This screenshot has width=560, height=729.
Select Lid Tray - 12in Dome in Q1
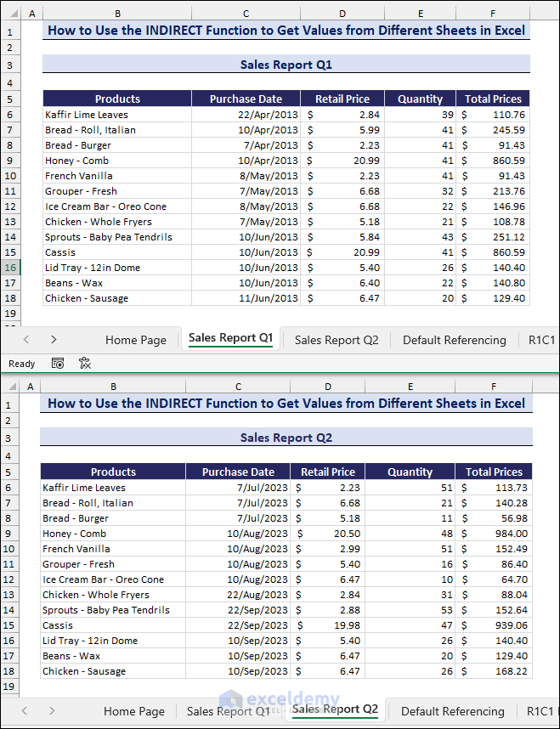tap(117, 268)
